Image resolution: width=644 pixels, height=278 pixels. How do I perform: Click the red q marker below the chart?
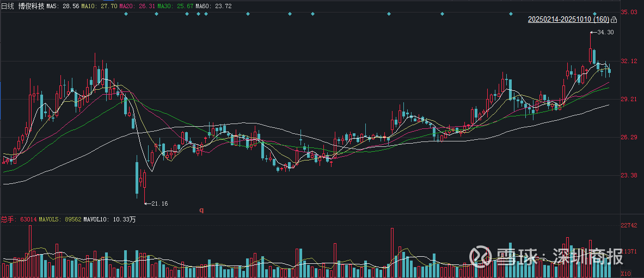click(201, 209)
